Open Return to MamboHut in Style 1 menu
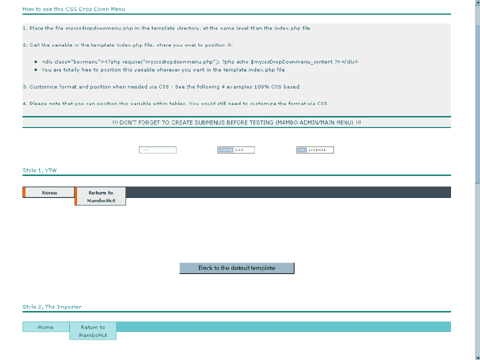The height and width of the screenshot is (360, 480). [100, 196]
